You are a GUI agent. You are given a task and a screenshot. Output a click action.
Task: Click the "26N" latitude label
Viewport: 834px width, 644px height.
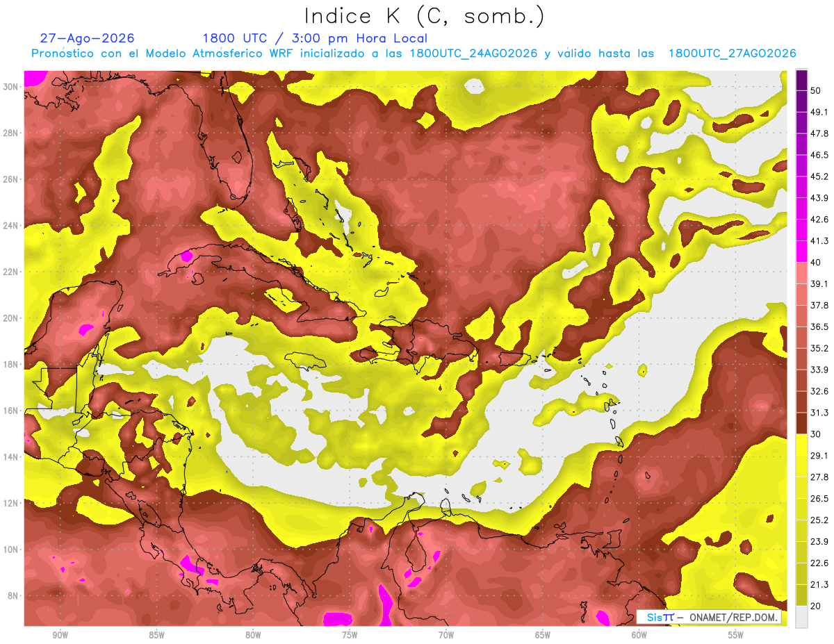click(x=11, y=179)
